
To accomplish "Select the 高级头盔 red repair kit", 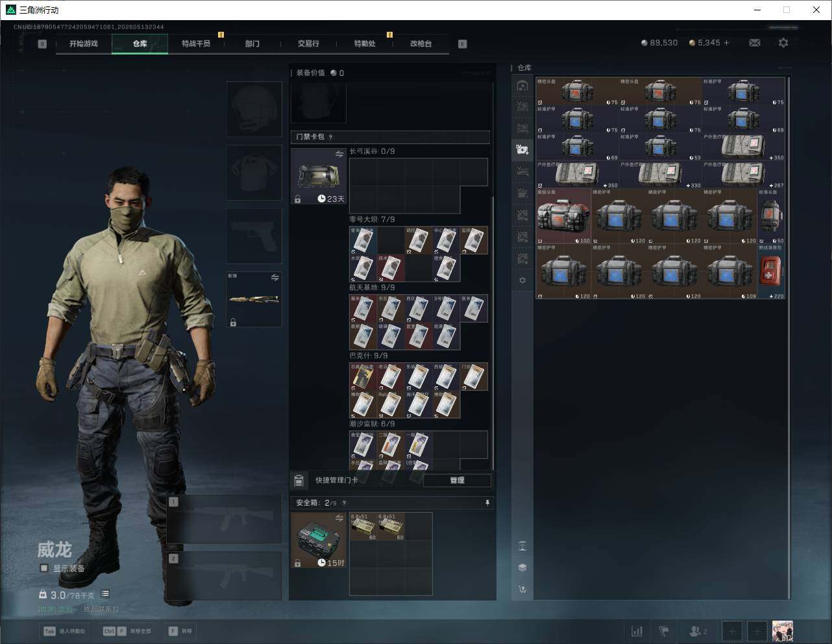I will [563, 216].
